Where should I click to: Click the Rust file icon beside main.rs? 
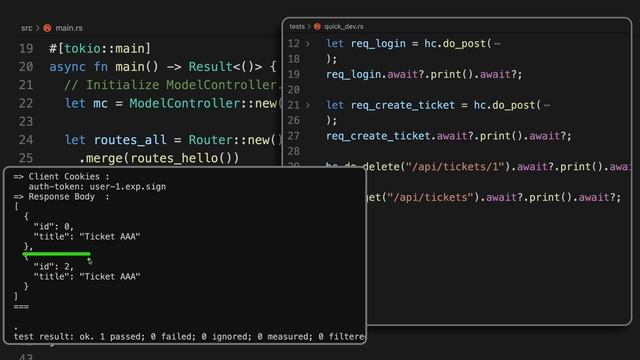click(47, 28)
